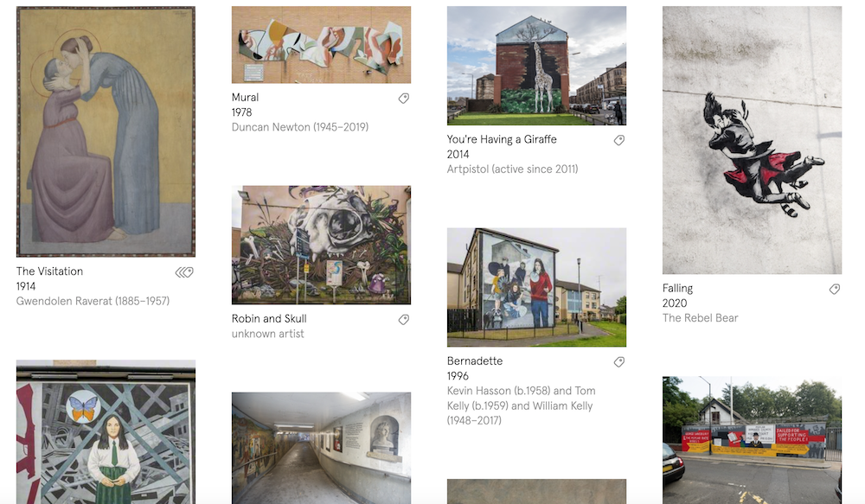This screenshot has height=504, width=865.
Task: Click the tag icon beside Bernadette
Action: tap(619, 361)
